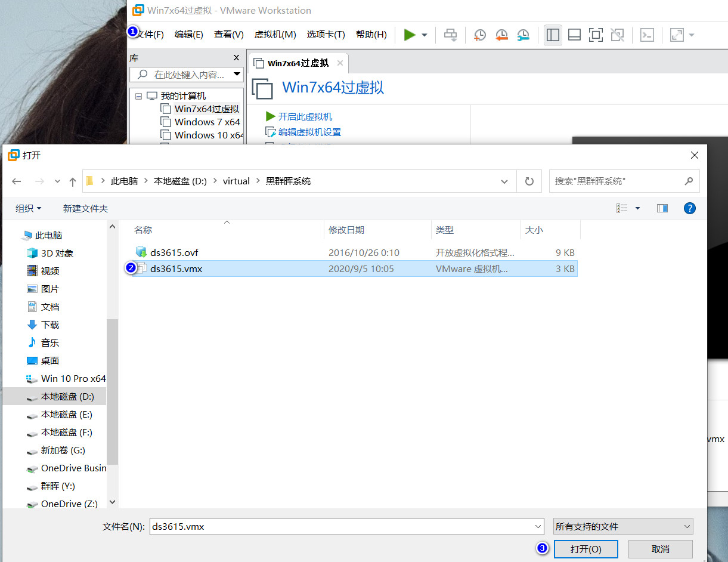Open the 虚拟机(M) menu
The width and height of the screenshot is (728, 562).
coord(275,35)
